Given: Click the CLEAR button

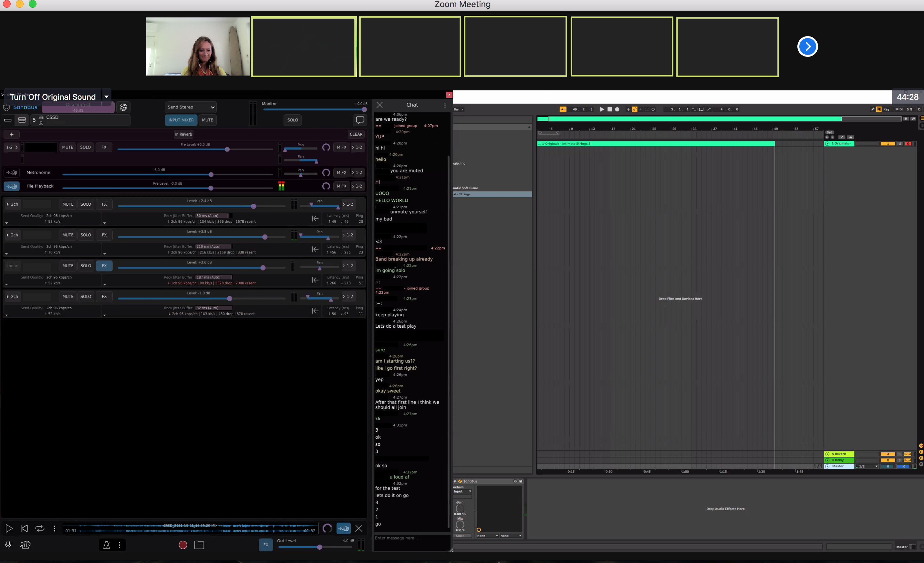Looking at the screenshot, I should tap(356, 134).
